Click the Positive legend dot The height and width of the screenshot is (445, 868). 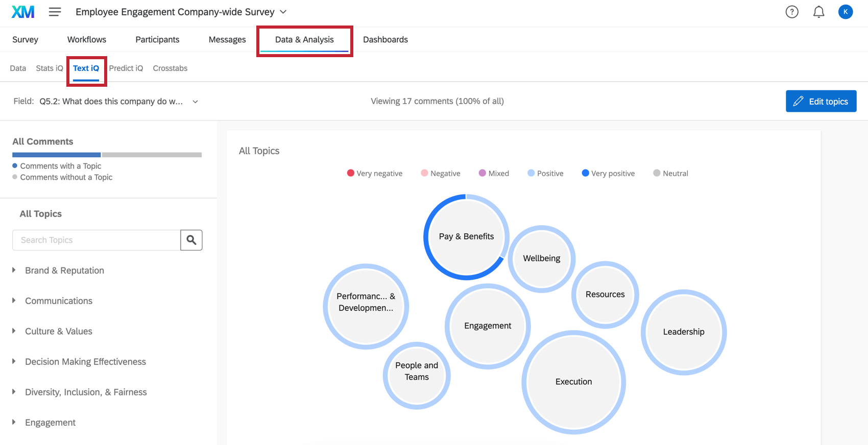[x=531, y=173]
